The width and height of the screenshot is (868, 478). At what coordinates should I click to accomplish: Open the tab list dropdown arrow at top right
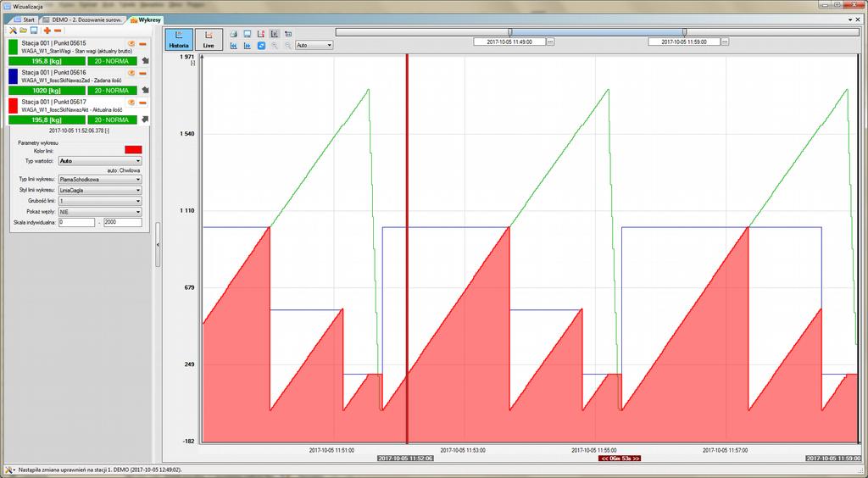pos(850,19)
